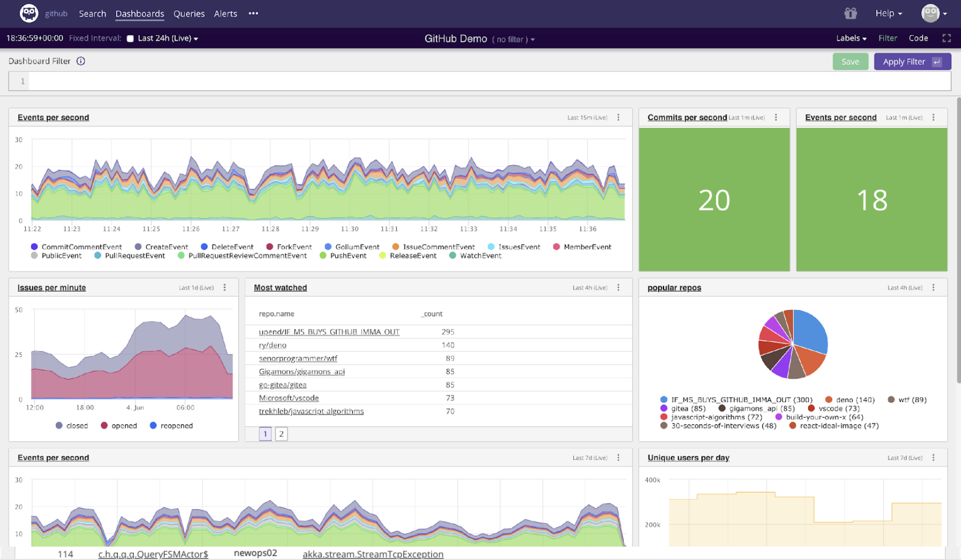Toggle WatchEvent series in legend
The width and height of the screenshot is (961, 560).
pyautogui.click(x=475, y=255)
